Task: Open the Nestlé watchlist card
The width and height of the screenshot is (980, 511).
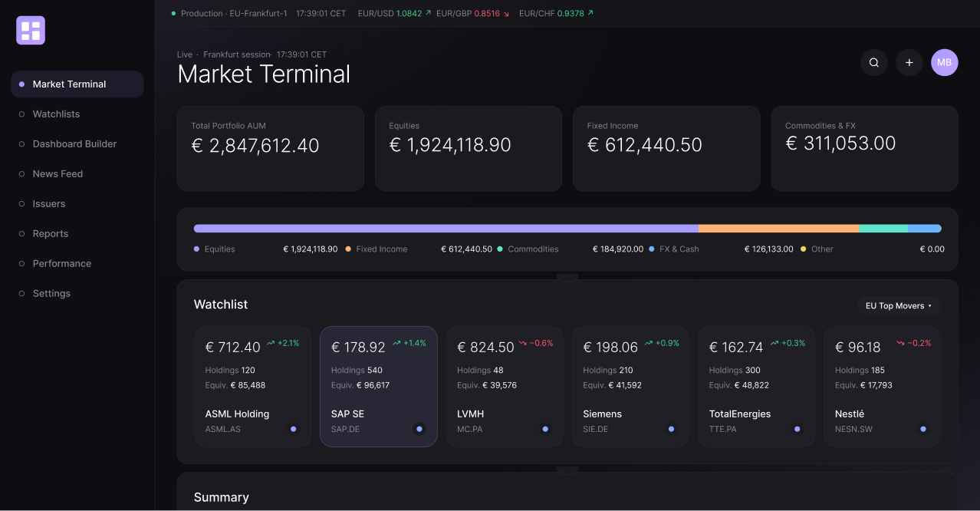Action: pos(883,387)
